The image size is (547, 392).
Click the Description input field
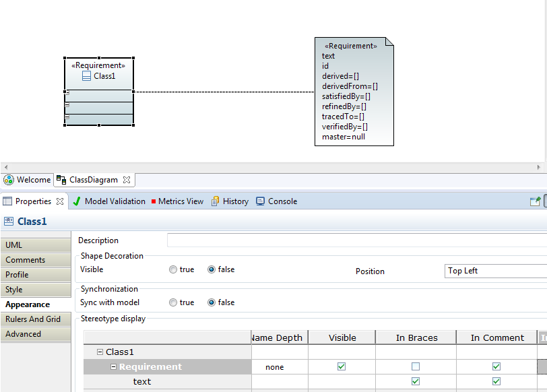357,240
